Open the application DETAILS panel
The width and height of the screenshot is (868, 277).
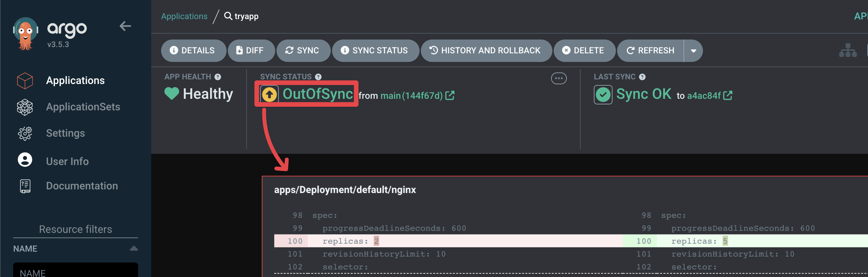(x=193, y=51)
